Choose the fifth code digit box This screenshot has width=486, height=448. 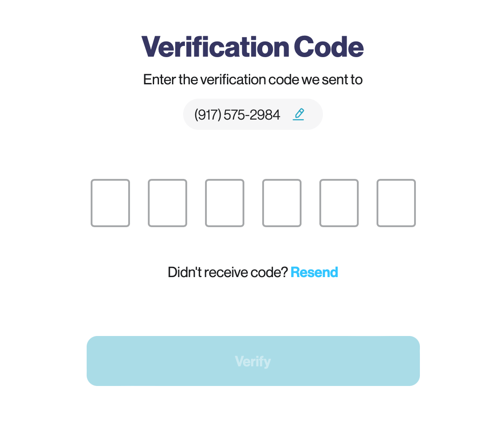[x=339, y=203]
